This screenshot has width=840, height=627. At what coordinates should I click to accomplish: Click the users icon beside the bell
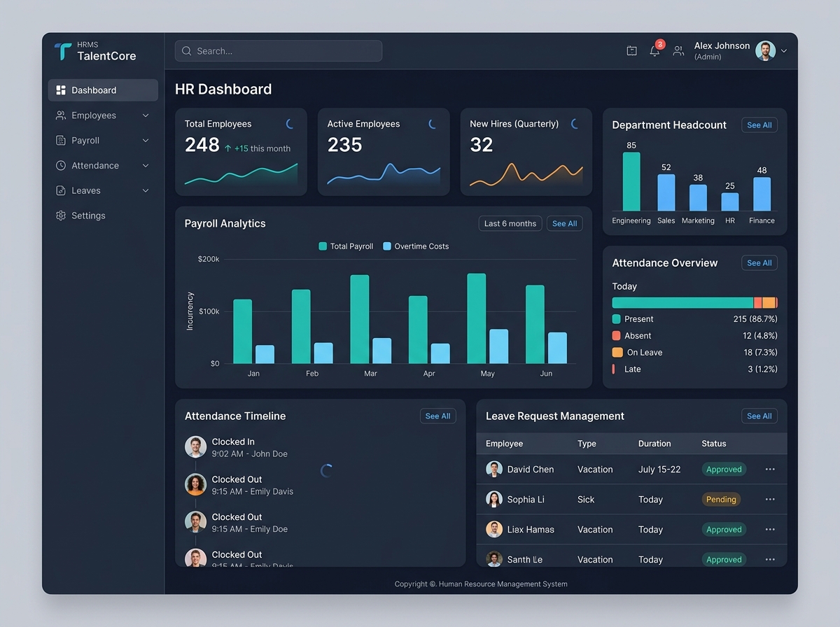tap(678, 50)
